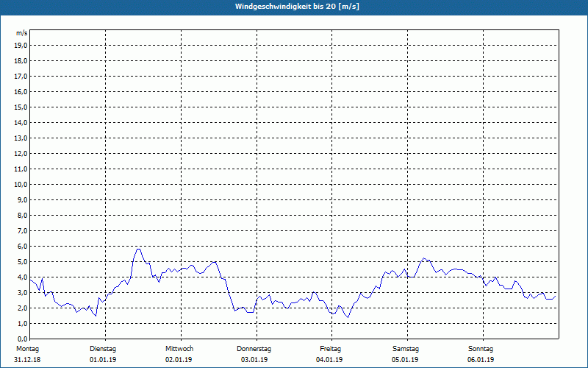The width and height of the screenshot is (588, 368).
Task: Click the 8,0 y-axis label
Action: (x=22, y=215)
